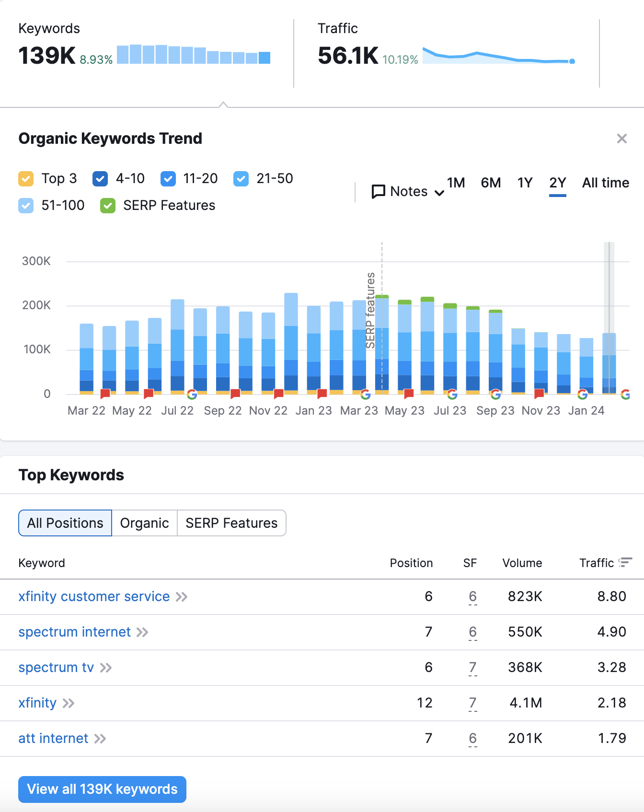This screenshot has width=644, height=812.
Task: Click the red note flag near Jan 23
Action: point(322,394)
